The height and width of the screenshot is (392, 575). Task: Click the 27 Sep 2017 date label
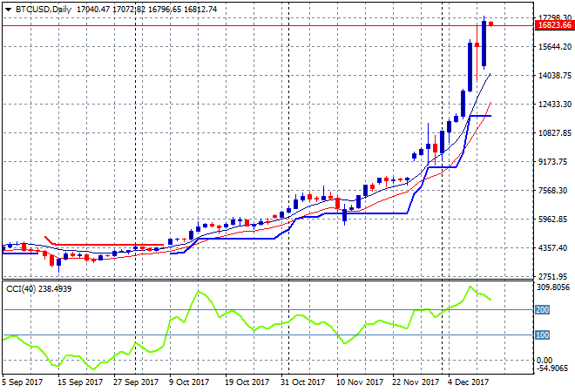pos(136,382)
